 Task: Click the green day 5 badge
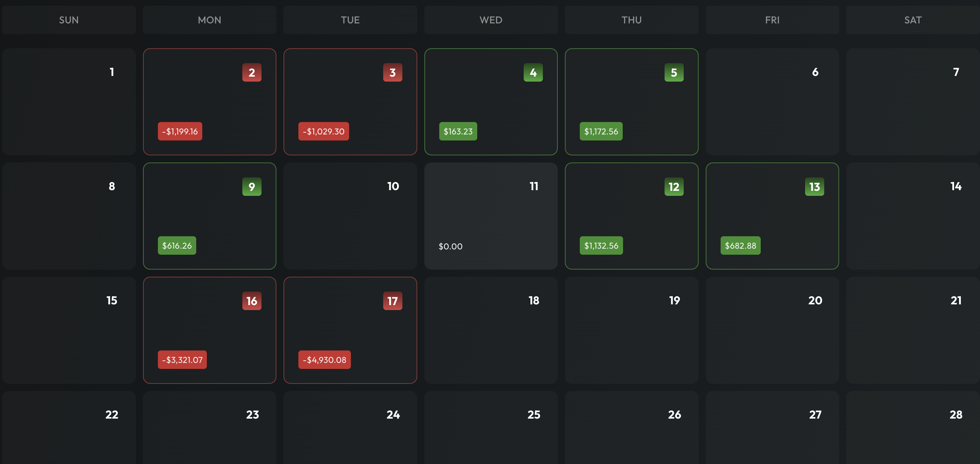point(674,72)
